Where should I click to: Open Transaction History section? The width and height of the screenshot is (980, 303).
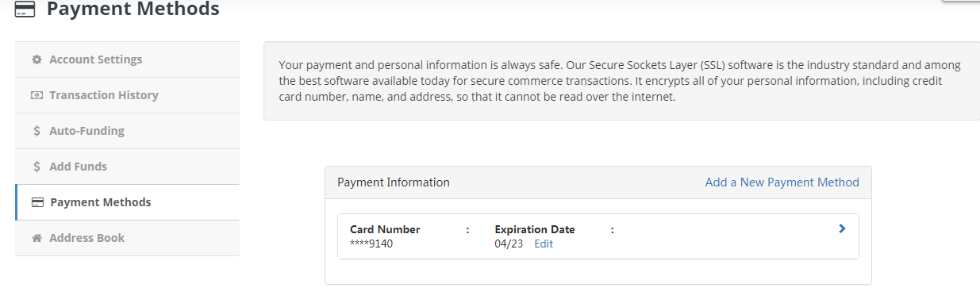click(x=127, y=95)
